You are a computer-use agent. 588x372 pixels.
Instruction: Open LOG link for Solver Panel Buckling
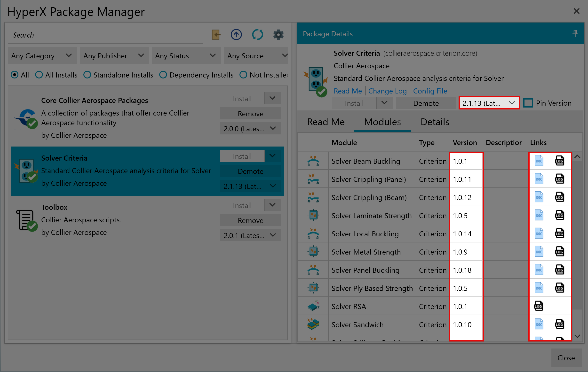click(x=559, y=270)
